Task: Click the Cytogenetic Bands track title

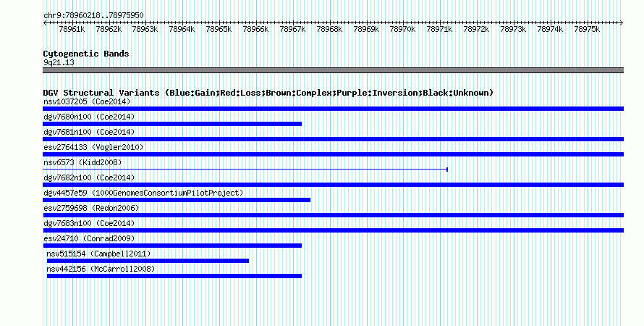Action: (x=86, y=54)
